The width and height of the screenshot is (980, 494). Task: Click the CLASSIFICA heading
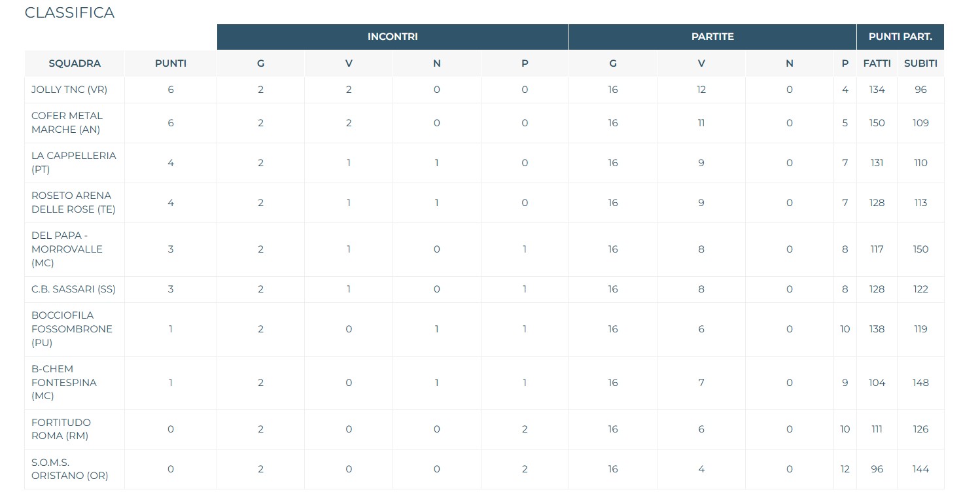(x=69, y=13)
